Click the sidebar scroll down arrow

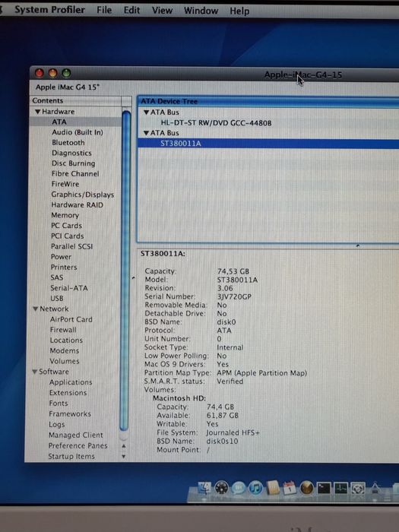pyautogui.click(x=123, y=456)
